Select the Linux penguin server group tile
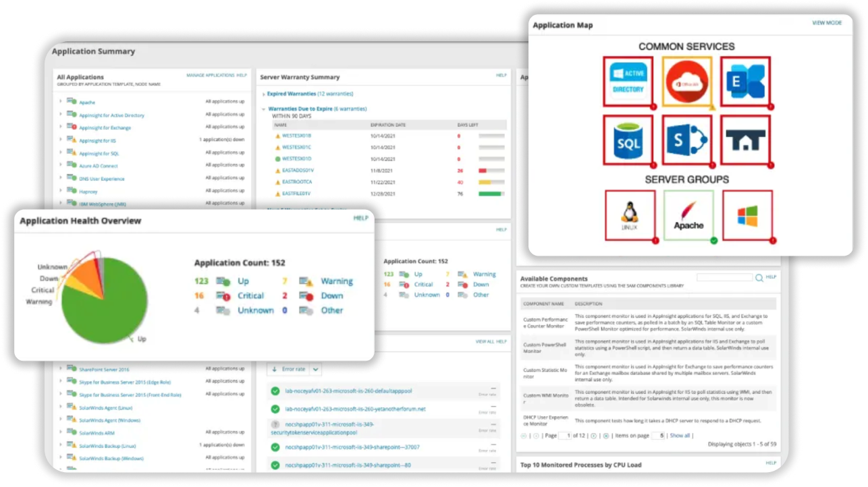 pyautogui.click(x=630, y=216)
